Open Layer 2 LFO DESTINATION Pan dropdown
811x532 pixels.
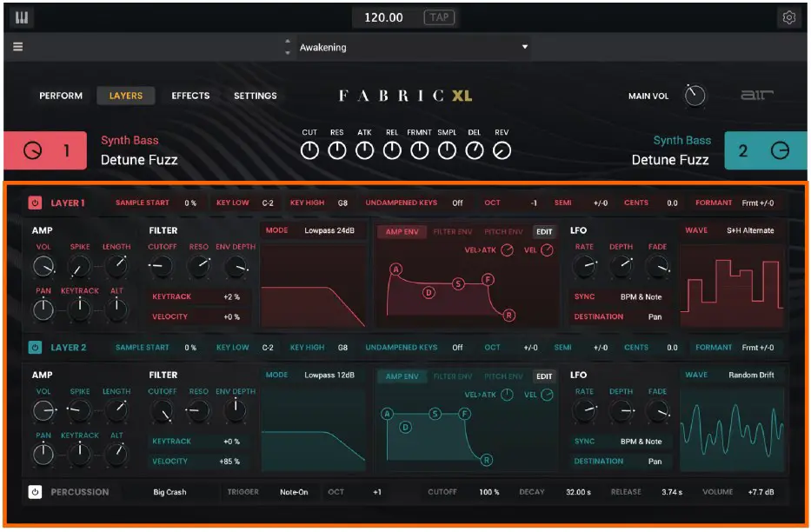[x=655, y=462]
